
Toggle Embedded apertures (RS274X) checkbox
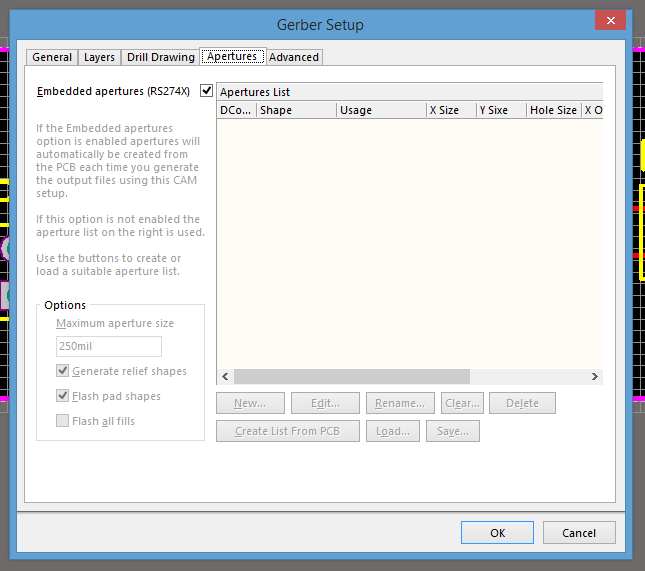pos(207,91)
